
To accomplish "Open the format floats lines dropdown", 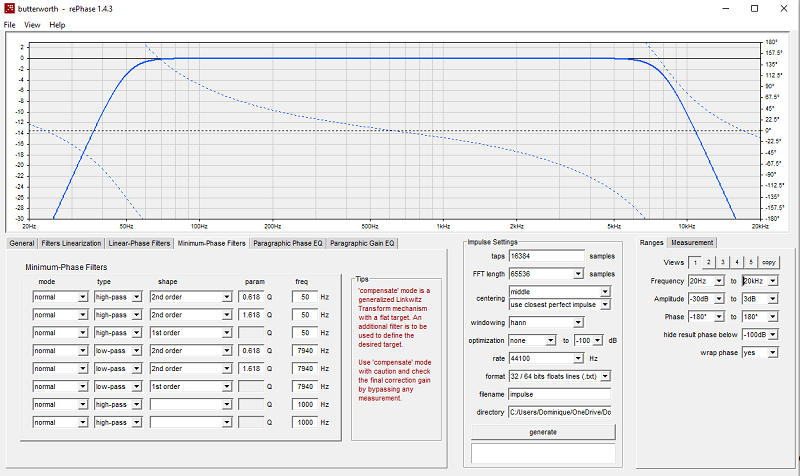I will (x=605, y=377).
